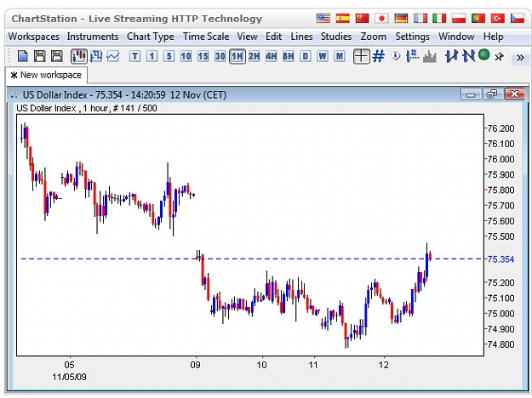Open the View menu

tap(247, 37)
